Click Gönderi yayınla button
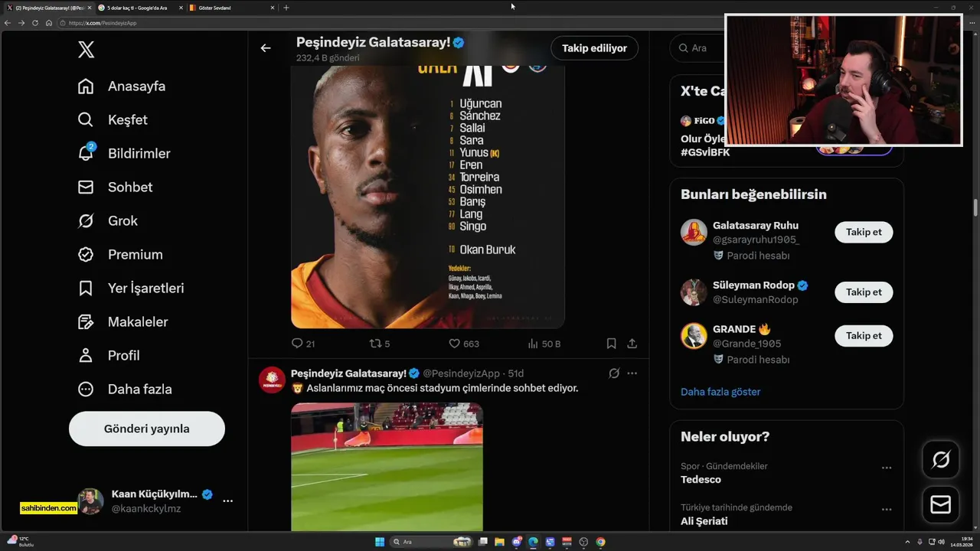 click(147, 429)
